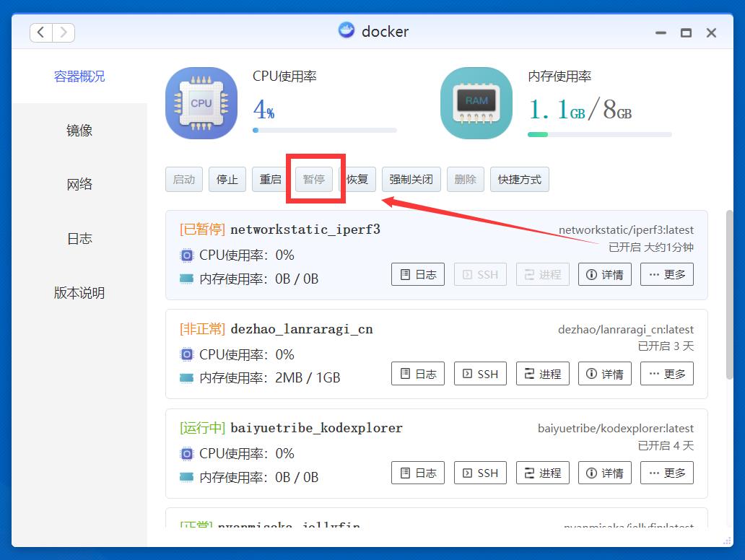This screenshot has height=560, width=745.
Task: Click the Docker whale icon in the title bar
Action: 347,30
